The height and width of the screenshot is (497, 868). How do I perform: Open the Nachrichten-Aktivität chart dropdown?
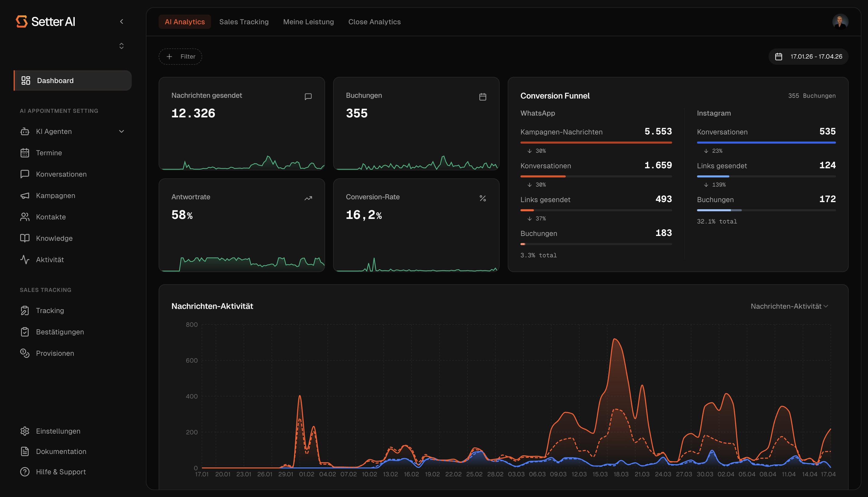(x=789, y=306)
